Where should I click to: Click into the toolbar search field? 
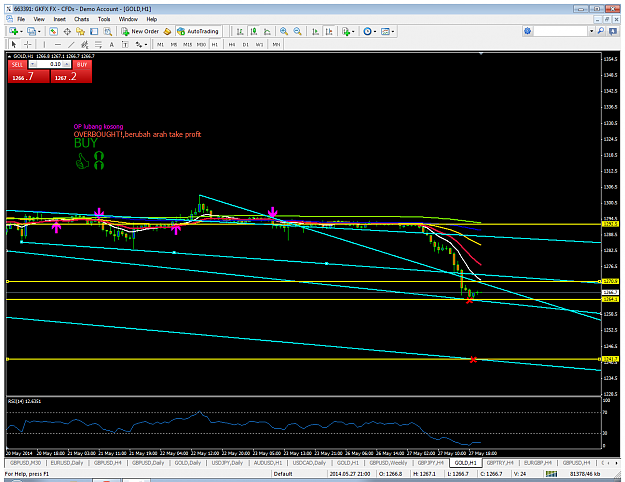(x=560, y=31)
